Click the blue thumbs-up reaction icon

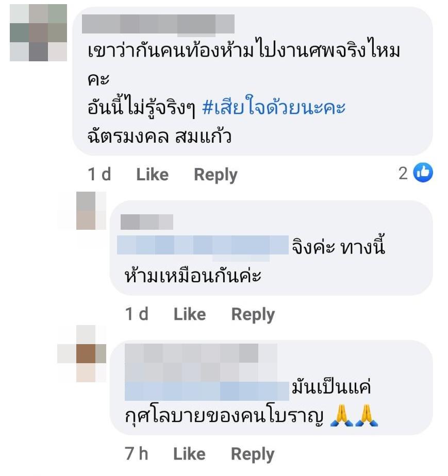tap(423, 173)
